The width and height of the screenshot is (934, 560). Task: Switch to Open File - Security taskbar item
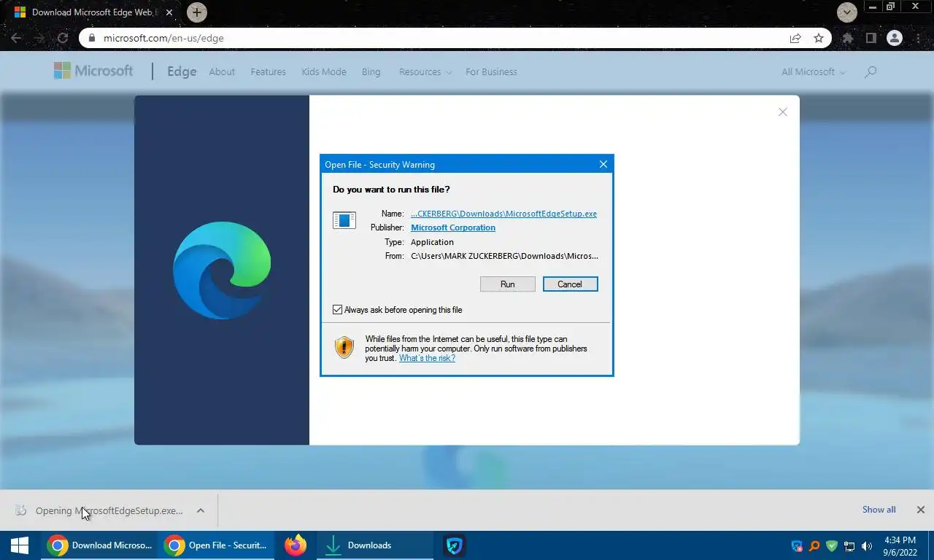pyautogui.click(x=216, y=545)
